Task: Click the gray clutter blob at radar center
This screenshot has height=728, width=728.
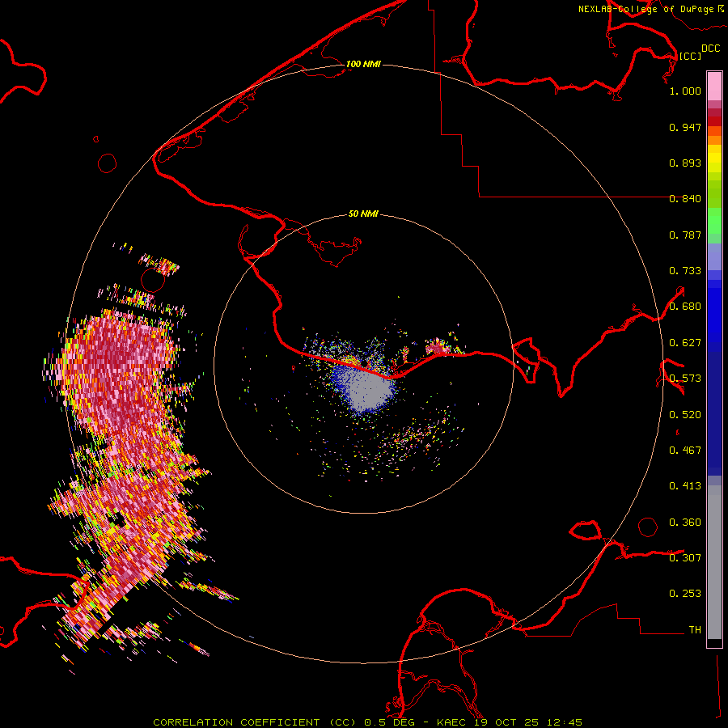Action: click(x=370, y=389)
